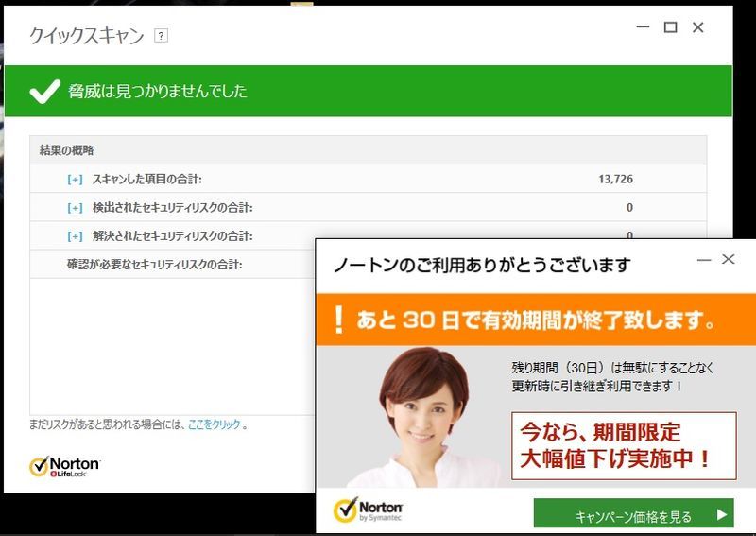
Task: Click the ノートンのご利用ありがとうございます title
Action: [482, 265]
